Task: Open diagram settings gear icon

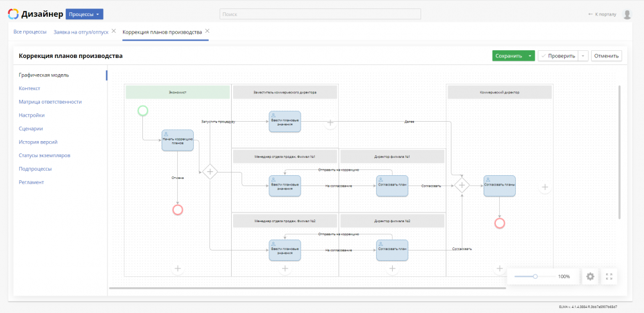Action: click(590, 276)
